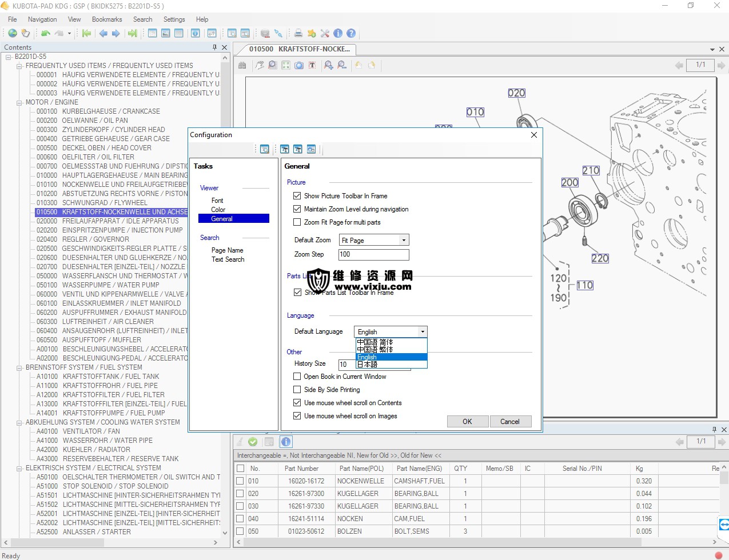This screenshot has width=729, height=560.
Task: Open the Default Zoom dropdown
Action: (x=403, y=240)
